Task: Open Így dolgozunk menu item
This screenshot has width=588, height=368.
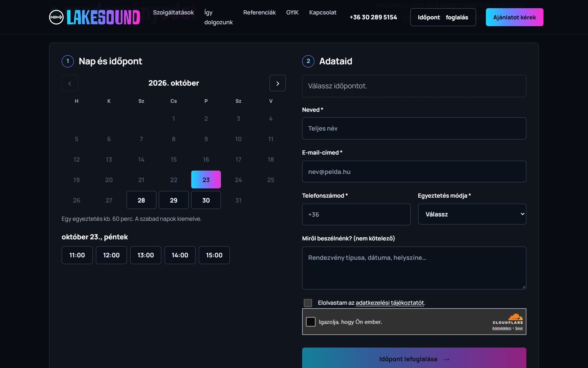Action: 218,17
